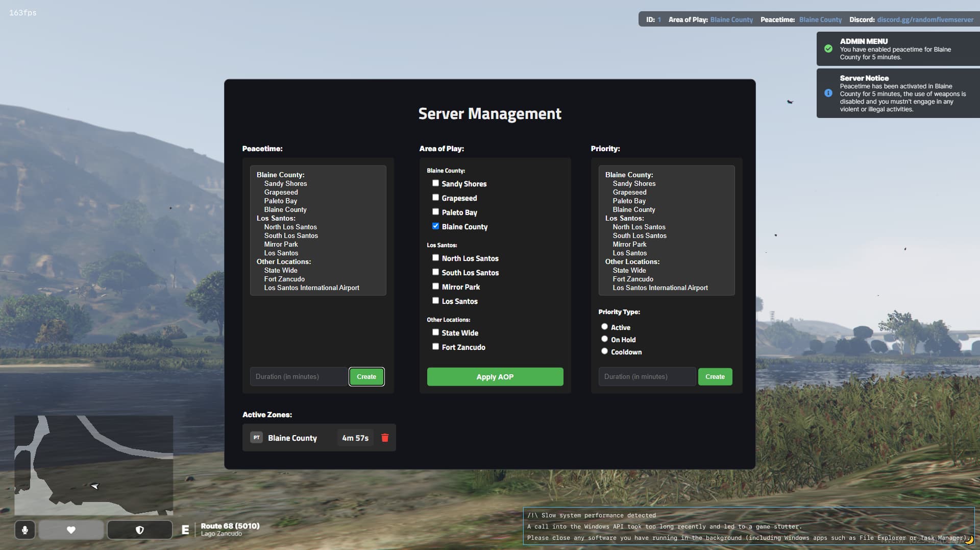Select the Active priority type
Image resolution: width=980 pixels, height=550 pixels.
click(604, 327)
